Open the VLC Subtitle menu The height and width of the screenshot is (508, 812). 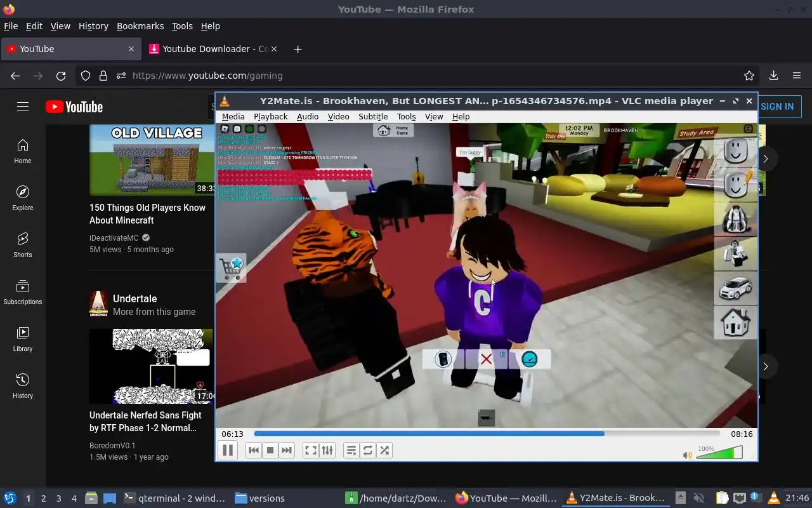click(x=373, y=116)
